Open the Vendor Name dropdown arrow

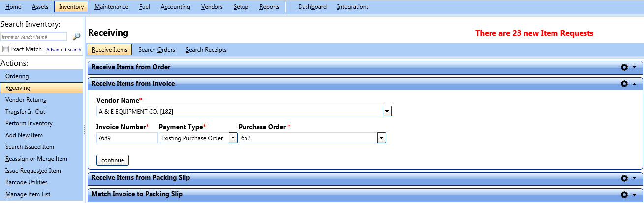(x=387, y=111)
